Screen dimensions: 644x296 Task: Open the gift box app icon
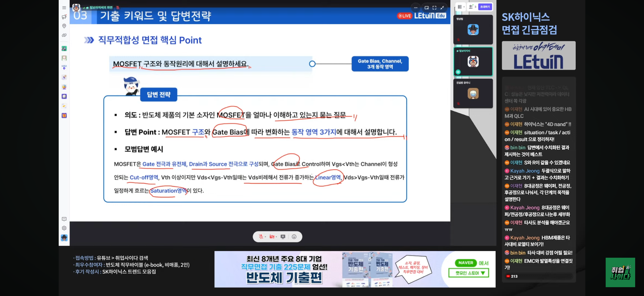point(64,116)
